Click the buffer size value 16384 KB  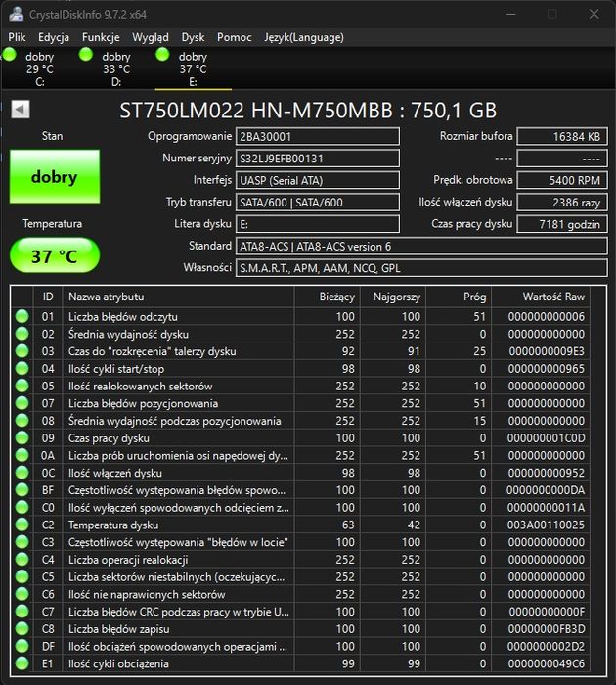pyautogui.click(x=562, y=136)
